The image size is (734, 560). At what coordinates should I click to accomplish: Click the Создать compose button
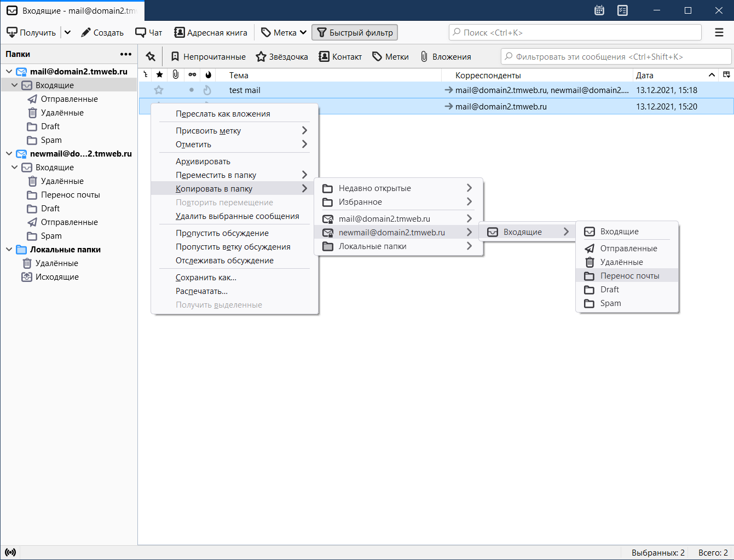[102, 32]
